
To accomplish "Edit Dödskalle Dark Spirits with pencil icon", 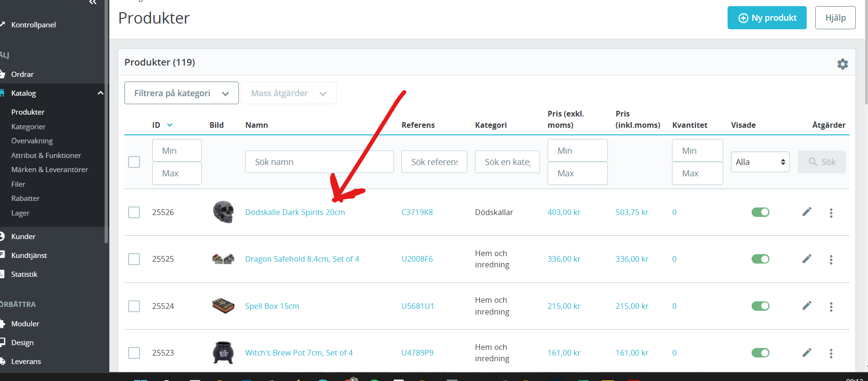I will (807, 212).
